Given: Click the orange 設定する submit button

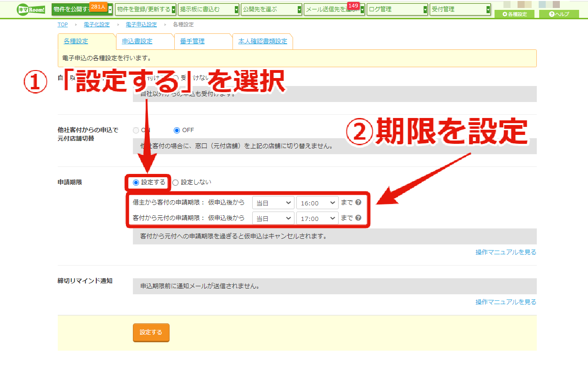Looking at the screenshot, I should pyautogui.click(x=151, y=332).
